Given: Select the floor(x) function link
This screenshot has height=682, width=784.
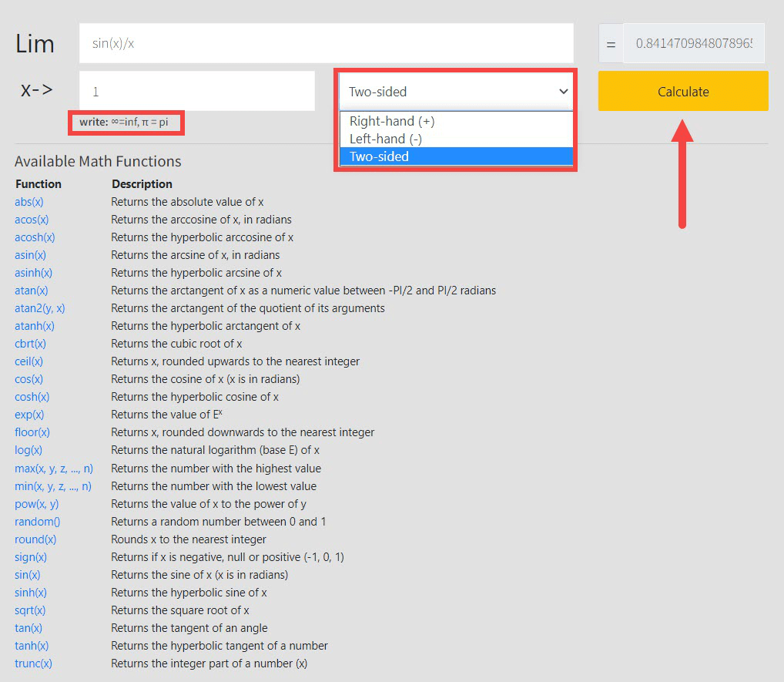Looking at the screenshot, I should tap(32, 432).
